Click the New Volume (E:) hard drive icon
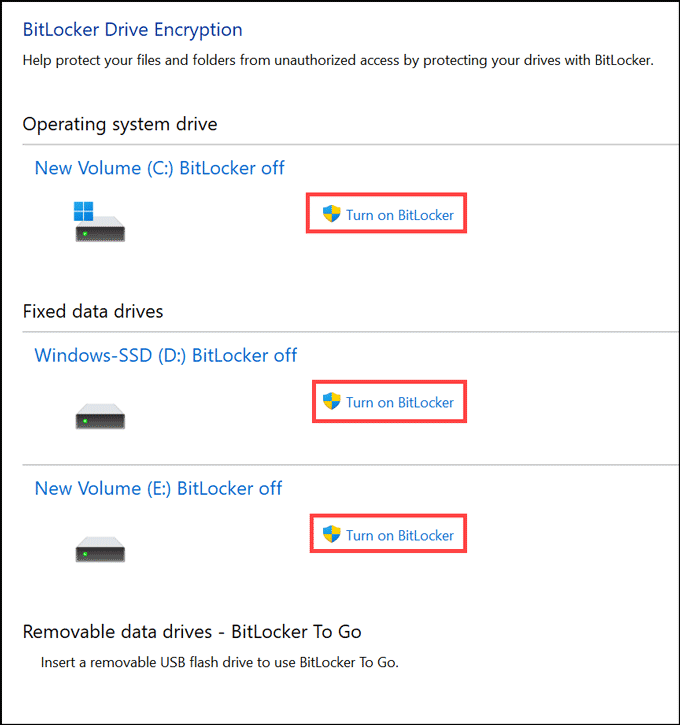680x725 pixels. (x=100, y=549)
